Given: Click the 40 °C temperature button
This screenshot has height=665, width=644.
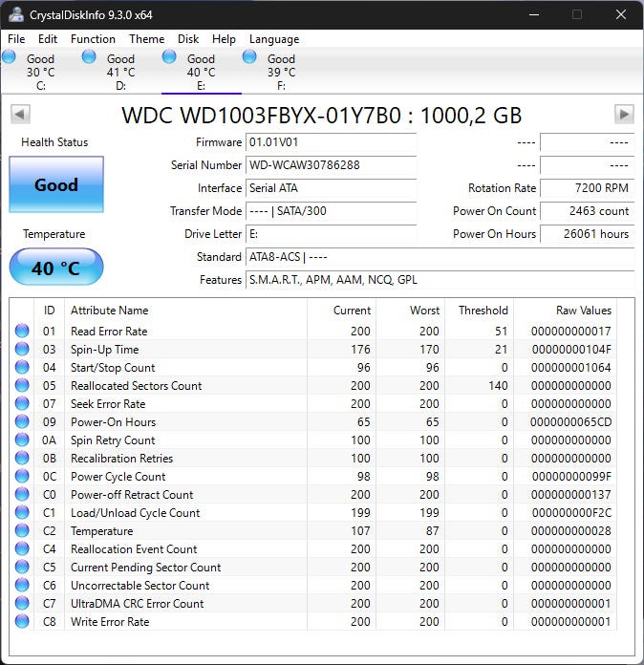Looking at the screenshot, I should click(x=55, y=268).
